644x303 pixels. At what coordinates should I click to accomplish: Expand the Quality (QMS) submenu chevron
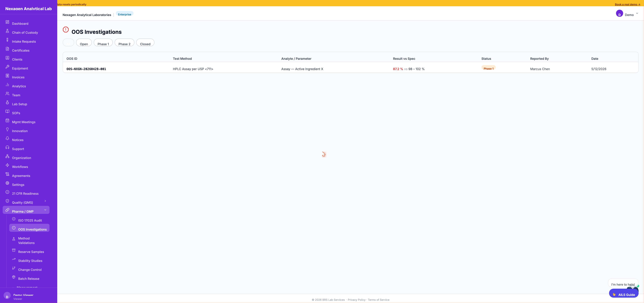(x=45, y=201)
